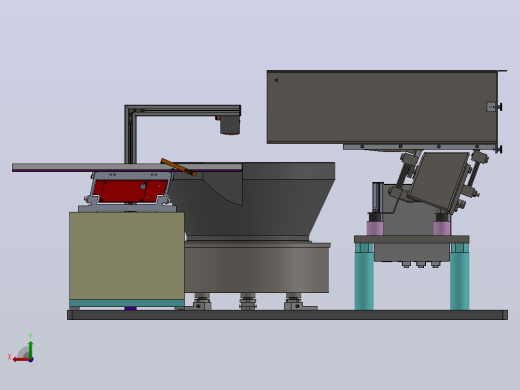Select the long gray horizontal rail
This screenshot has height=390, width=520.
coord(127,167)
